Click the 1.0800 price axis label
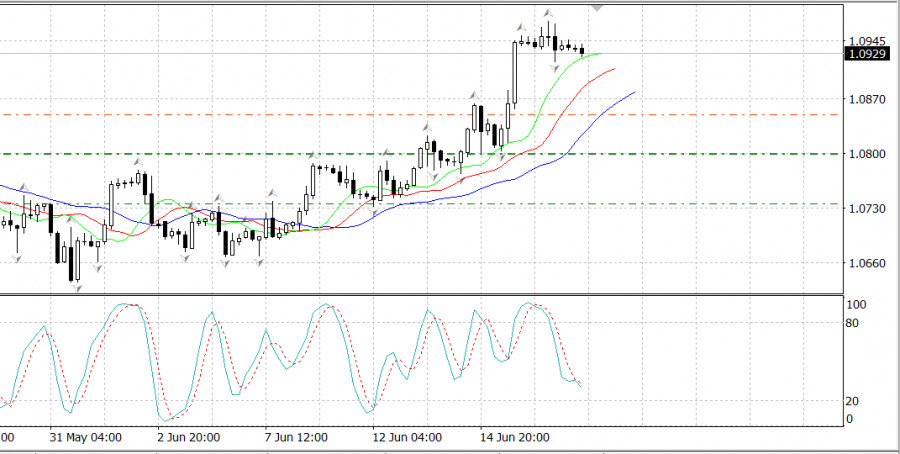This screenshot has width=900, height=454. coord(864,154)
